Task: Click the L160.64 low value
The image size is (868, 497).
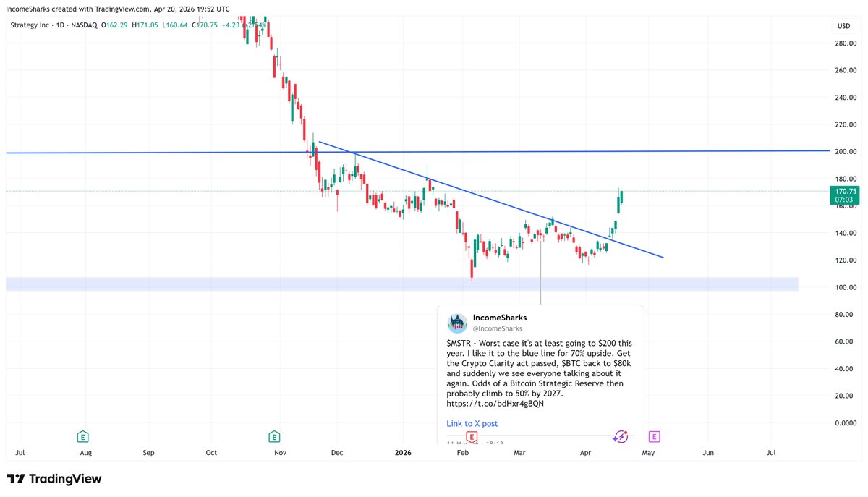Action: click(x=176, y=26)
